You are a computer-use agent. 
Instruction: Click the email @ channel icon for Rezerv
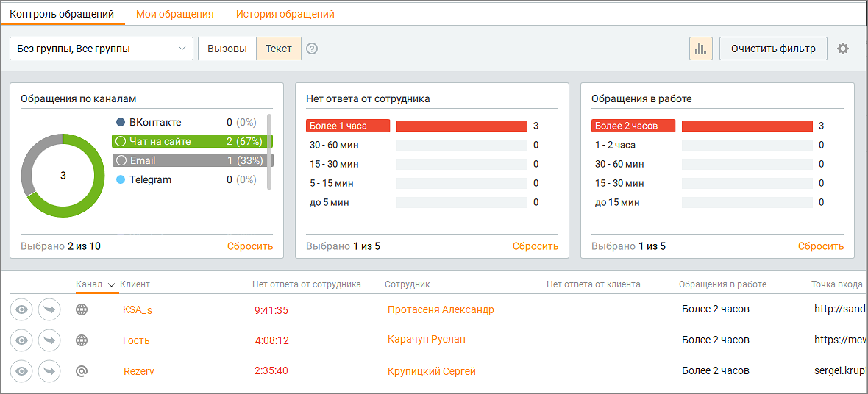tap(82, 371)
